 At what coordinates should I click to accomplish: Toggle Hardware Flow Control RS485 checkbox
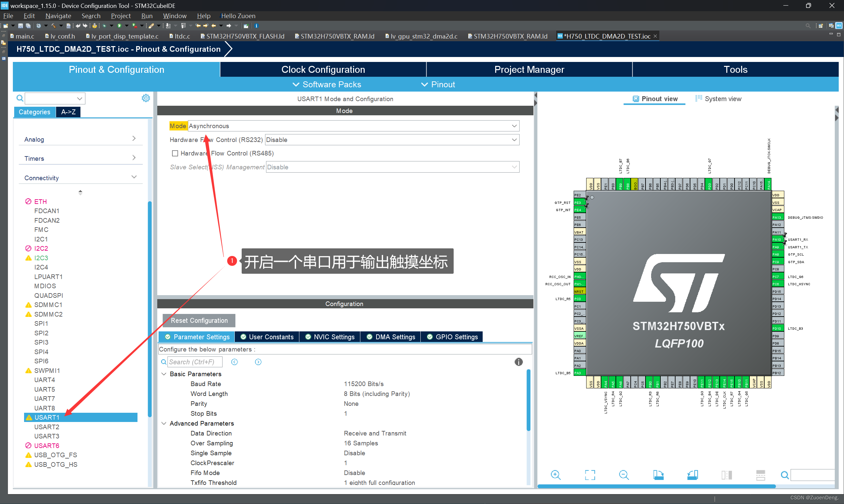coord(174,153)
